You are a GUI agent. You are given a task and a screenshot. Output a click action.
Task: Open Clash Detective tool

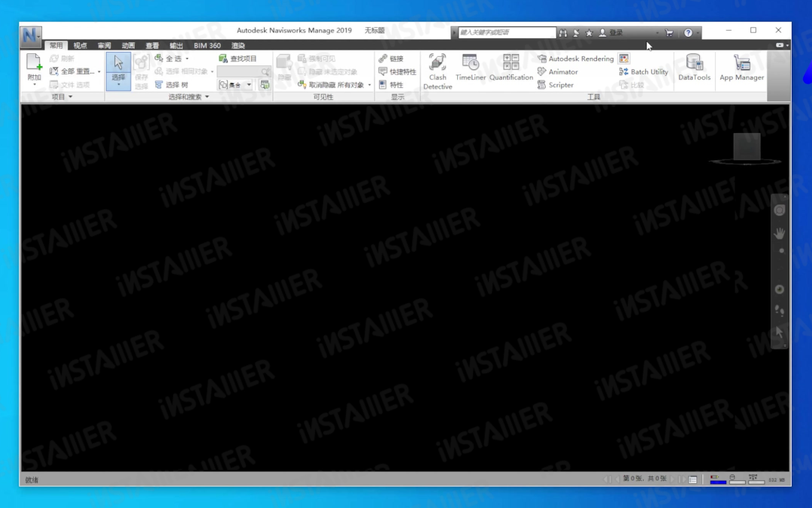click(438, 71)
